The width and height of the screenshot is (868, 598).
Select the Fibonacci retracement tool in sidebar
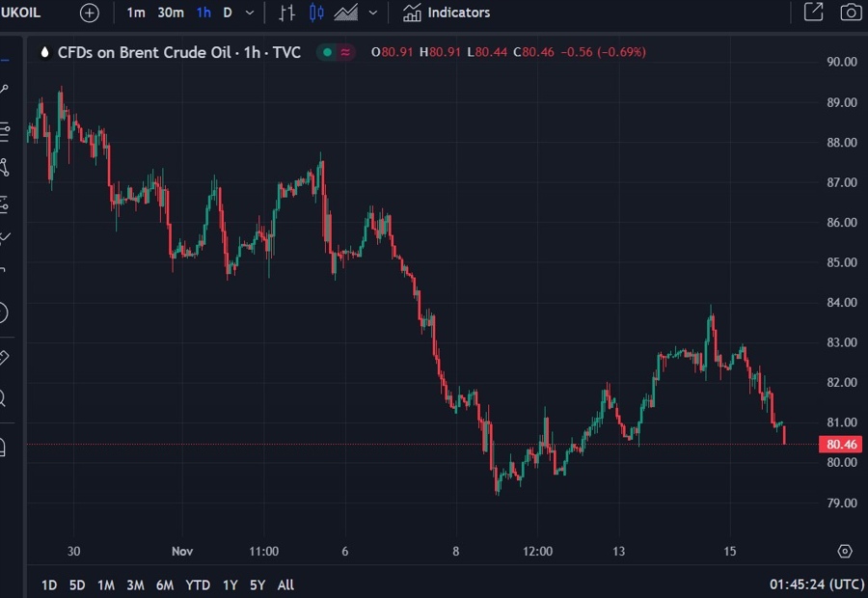(x=4, y=132)
